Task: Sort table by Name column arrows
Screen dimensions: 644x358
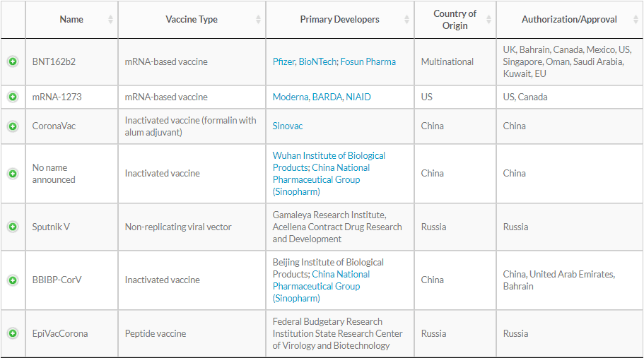Action: [x=110, y=19]
